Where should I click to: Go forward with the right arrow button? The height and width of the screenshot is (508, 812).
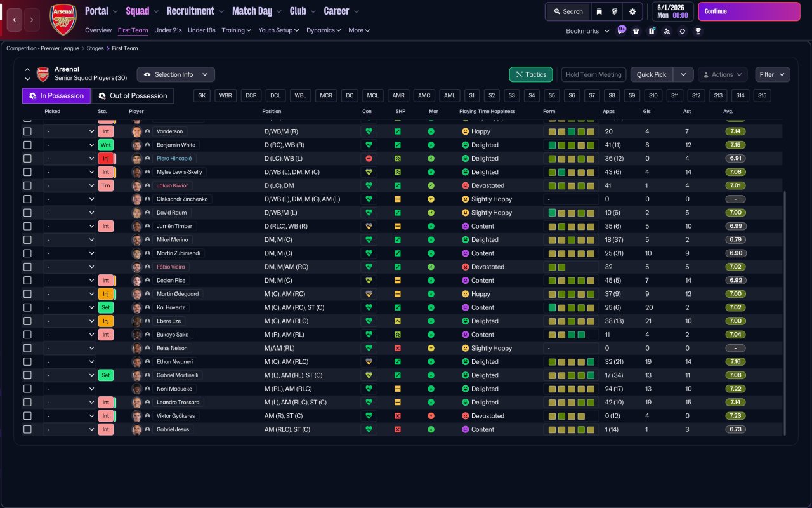[32, 20]
